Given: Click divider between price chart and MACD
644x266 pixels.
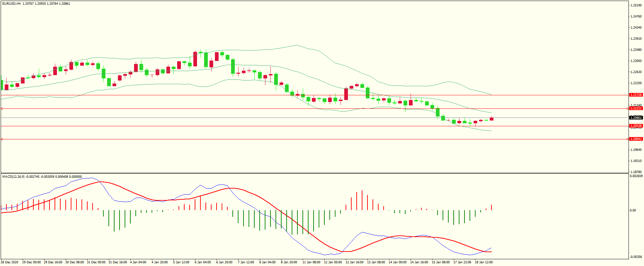Looking at the screenshot, I should (x=315, y=173).
